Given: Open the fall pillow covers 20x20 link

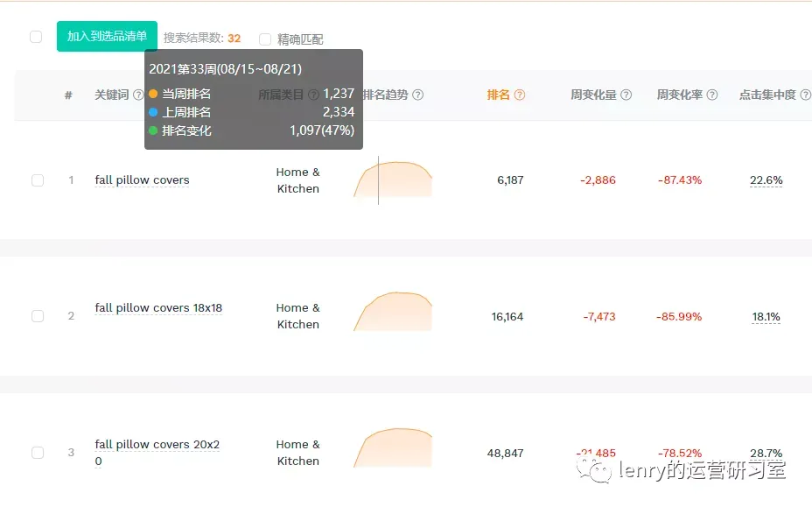Looking at the screenshot, I should 157,453.
